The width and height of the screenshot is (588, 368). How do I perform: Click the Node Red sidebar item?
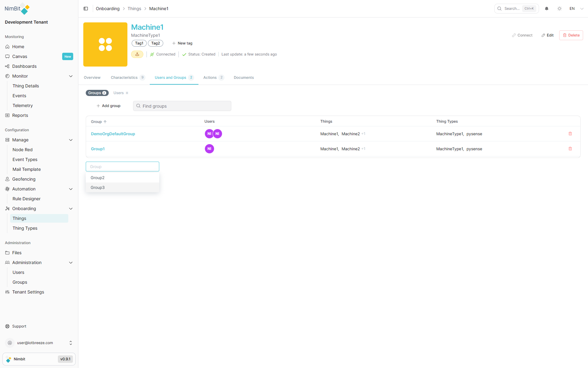pos(22,150)
